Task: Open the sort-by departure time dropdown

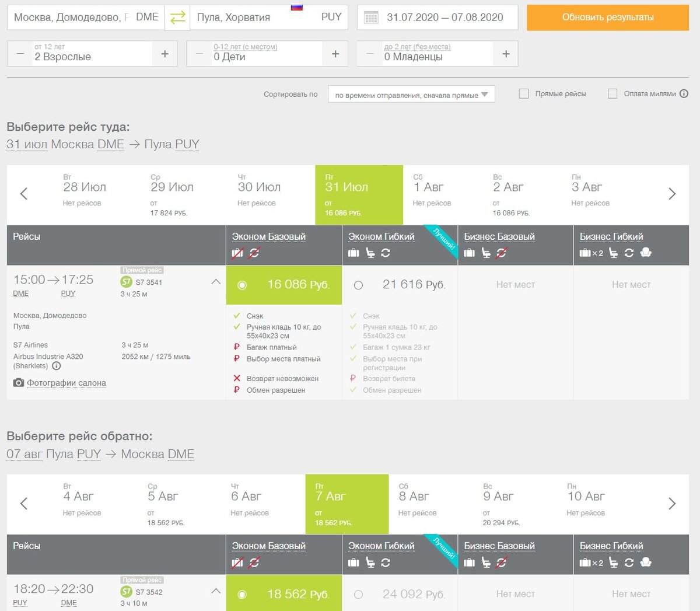Action: 411,95
